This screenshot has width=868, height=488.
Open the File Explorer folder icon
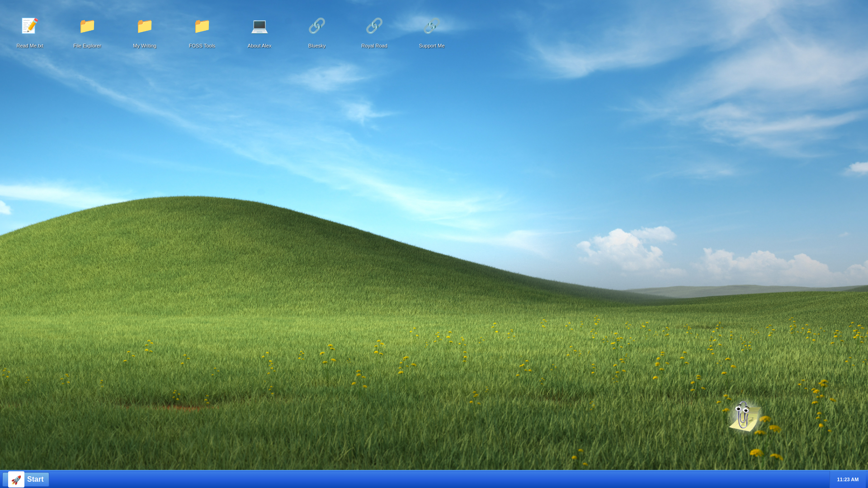click(87, 26)
